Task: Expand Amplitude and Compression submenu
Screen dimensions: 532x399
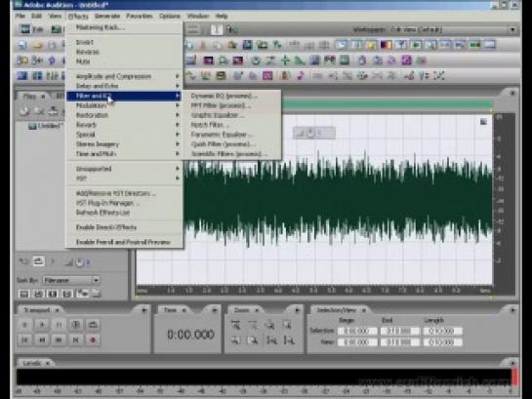Action: (x=124, y=76)
